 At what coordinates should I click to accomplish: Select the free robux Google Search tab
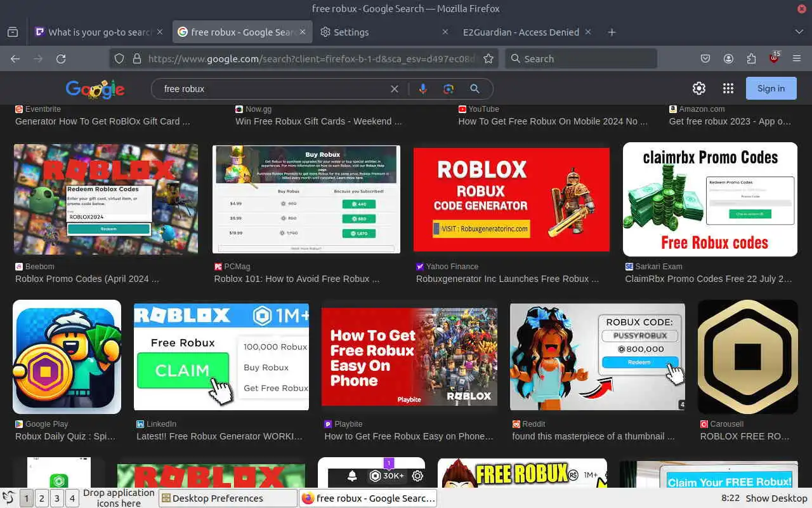[x=242, y=32]
